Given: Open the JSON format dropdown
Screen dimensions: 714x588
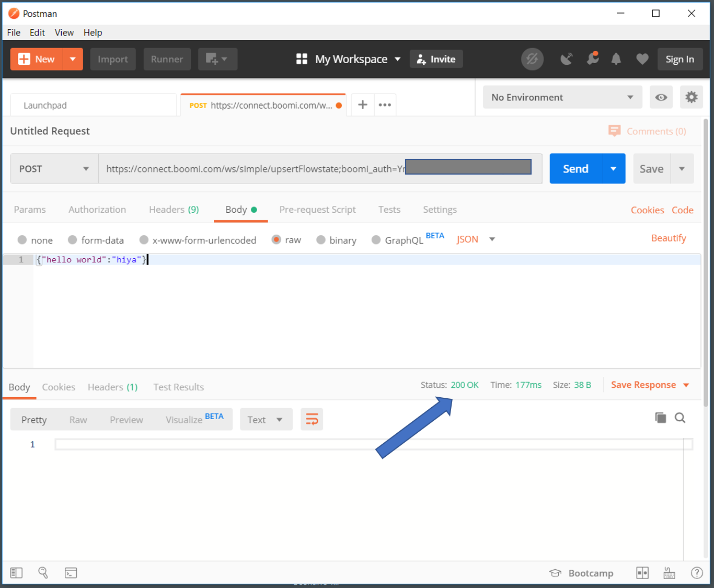Looking at the screenshot, I should point(475,239).
